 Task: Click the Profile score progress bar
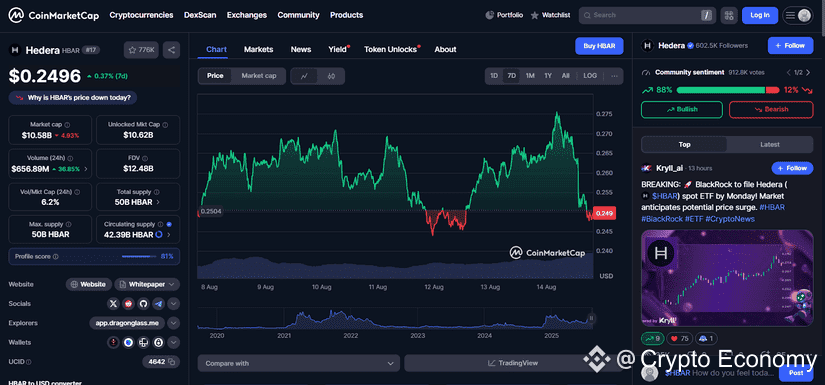tap(140, 257)
